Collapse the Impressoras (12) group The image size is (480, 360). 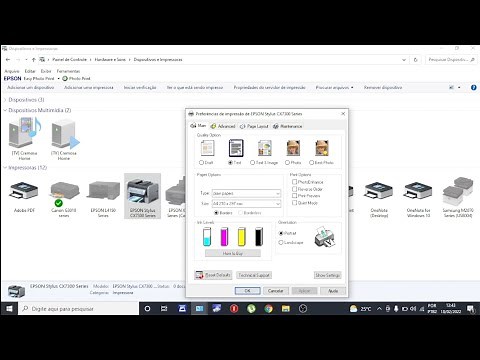5,167
